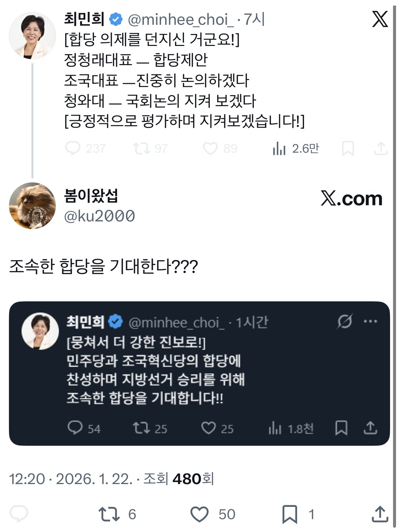The image size is (399, 532).
Task: Click the slashed circle Grok icon in quoted tweet
Action: pos(344,321)
